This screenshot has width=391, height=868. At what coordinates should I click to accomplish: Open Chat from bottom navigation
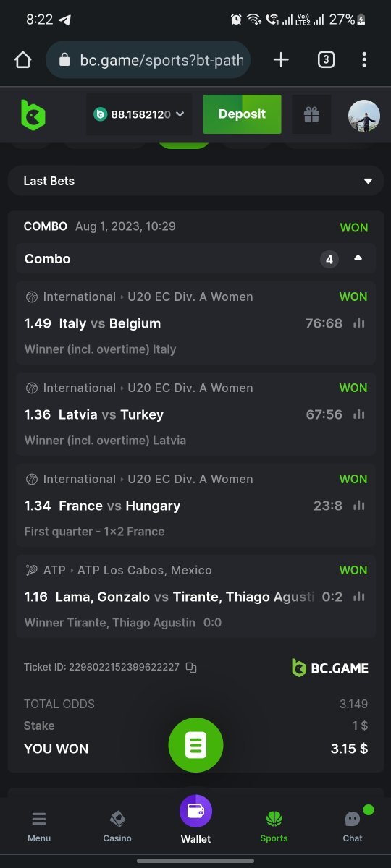pos(353,826)
